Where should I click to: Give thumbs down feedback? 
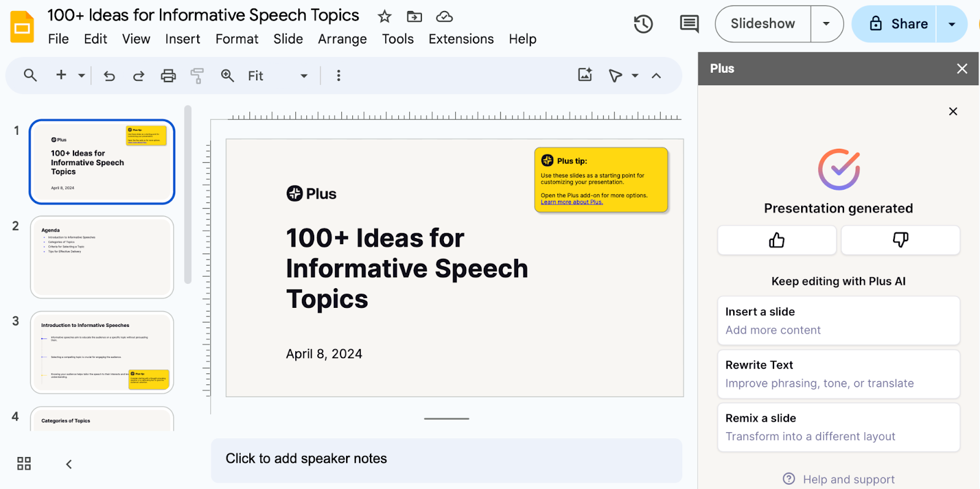[900, 240]
